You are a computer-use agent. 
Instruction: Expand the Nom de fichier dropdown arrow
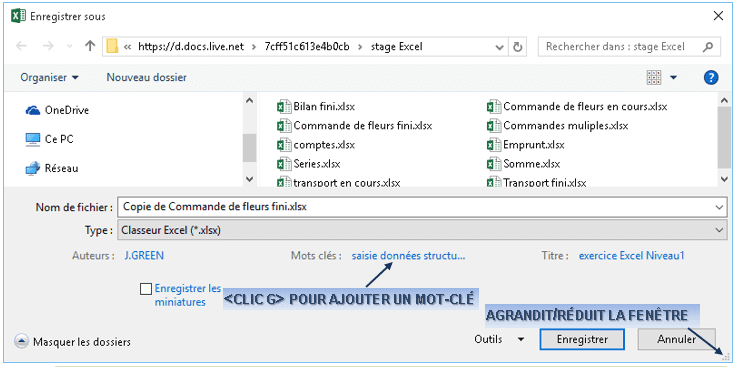719,207
